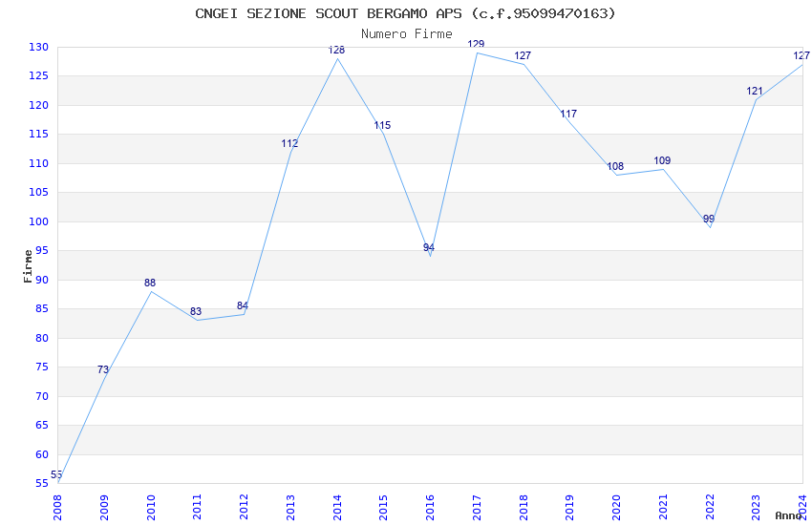Select the data label 73 for 2009
This screenshot has width=812, height=525.
(103, 369)
